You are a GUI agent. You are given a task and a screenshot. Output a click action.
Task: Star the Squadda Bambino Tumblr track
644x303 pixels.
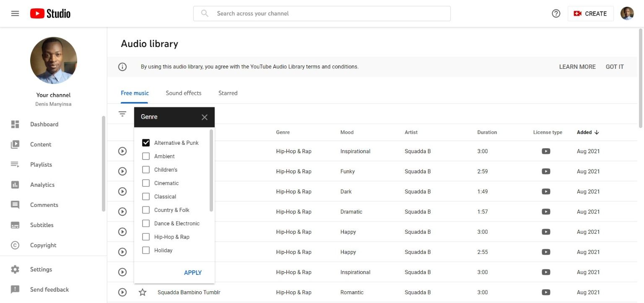pos(143,293)
